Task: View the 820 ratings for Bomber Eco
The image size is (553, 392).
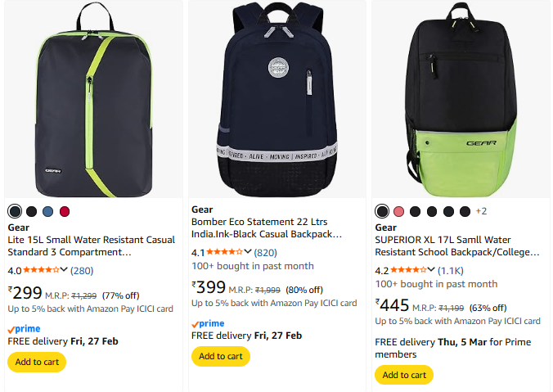Action: pos(265,253)
